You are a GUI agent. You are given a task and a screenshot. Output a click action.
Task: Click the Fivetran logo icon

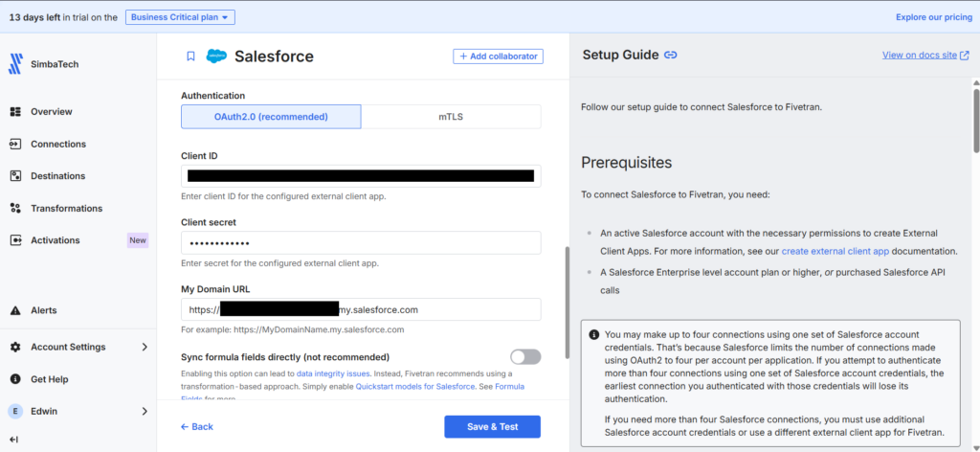(x=15, y=64)
